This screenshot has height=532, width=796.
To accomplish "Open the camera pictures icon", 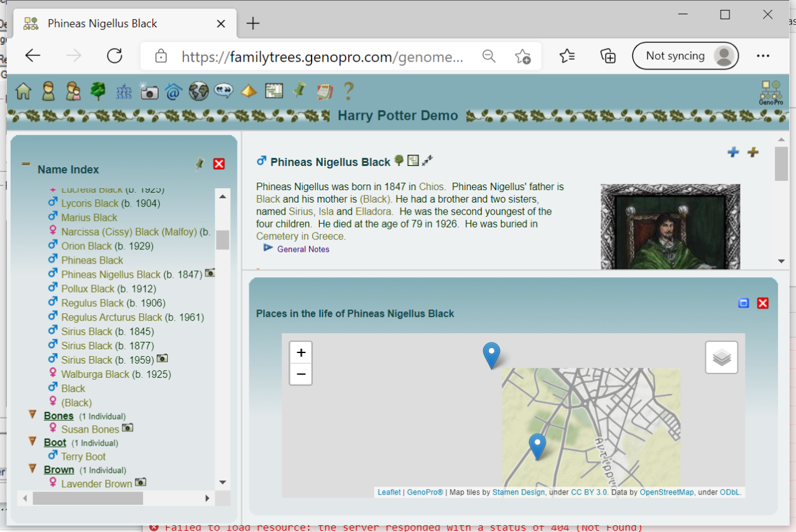I will pos(149,91).
